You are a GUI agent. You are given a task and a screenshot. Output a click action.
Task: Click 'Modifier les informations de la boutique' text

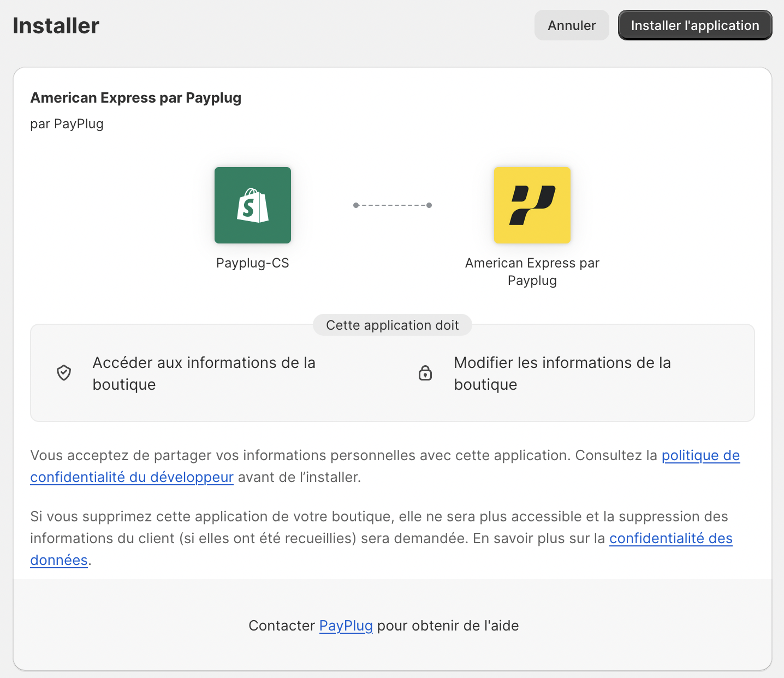562,373
